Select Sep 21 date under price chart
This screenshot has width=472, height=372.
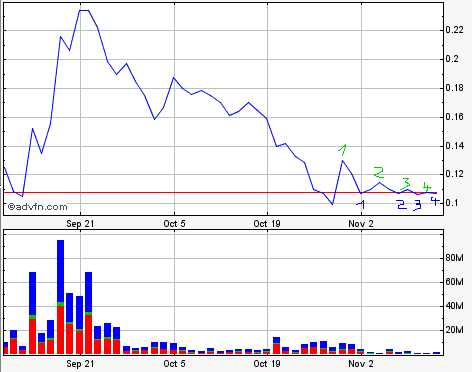[80, 224]
